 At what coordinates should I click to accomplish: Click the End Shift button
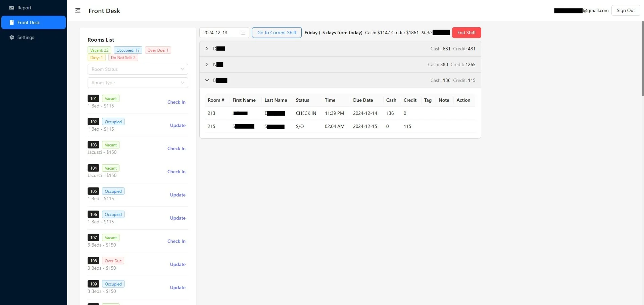466,33
